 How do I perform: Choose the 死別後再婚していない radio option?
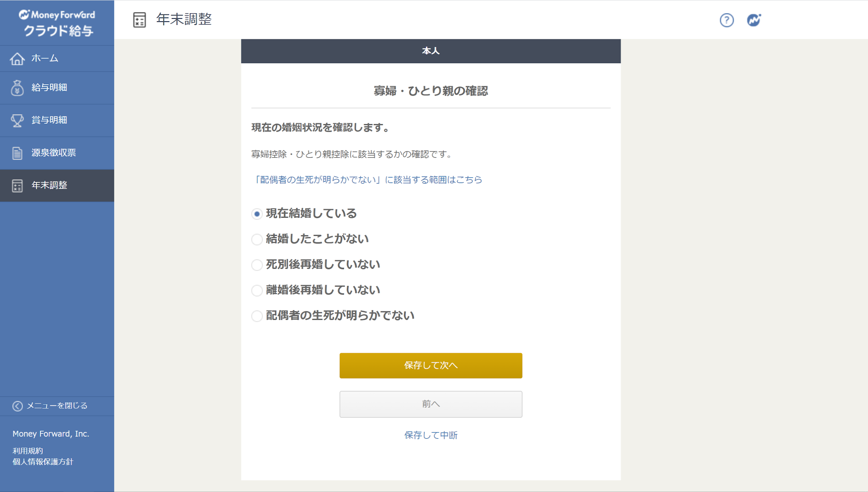(257, 265)
